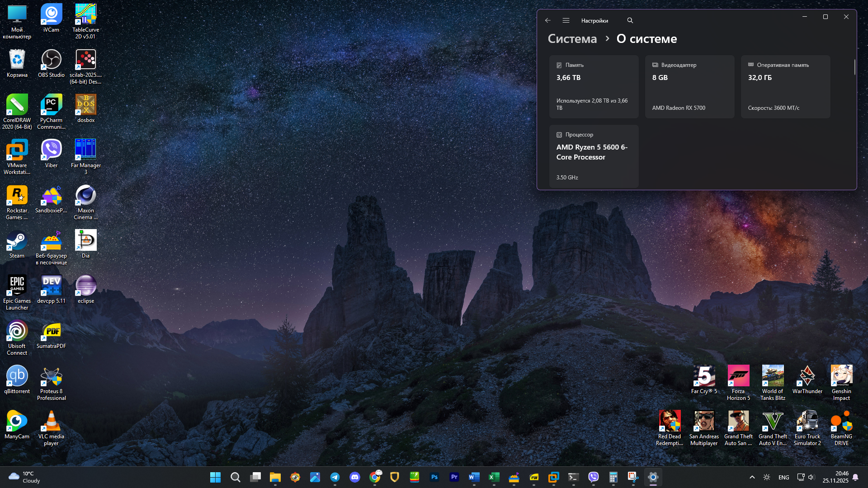The image size is (868, 488).
Task: Open the Photoshop taskbar icon
Action: pos(434,477)
